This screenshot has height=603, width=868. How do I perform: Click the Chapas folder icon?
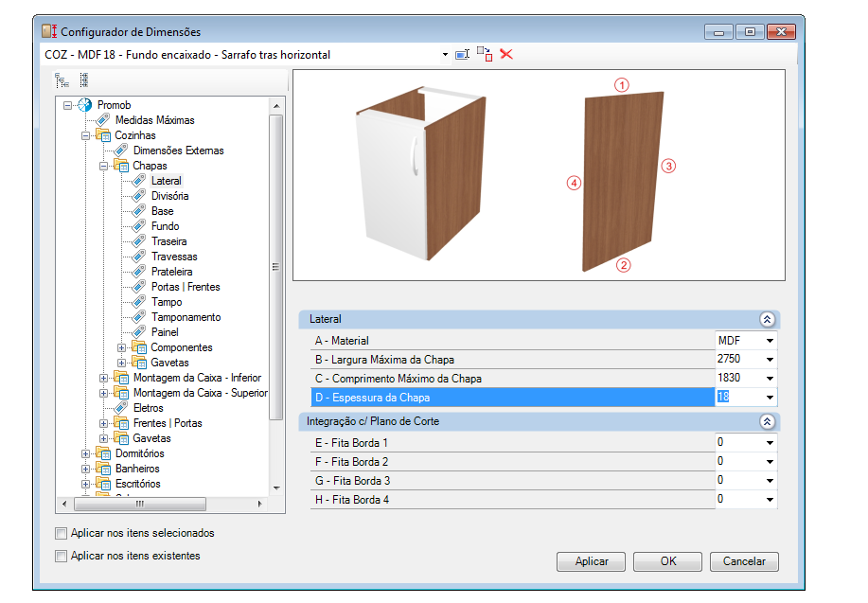[x=120, y=166]
